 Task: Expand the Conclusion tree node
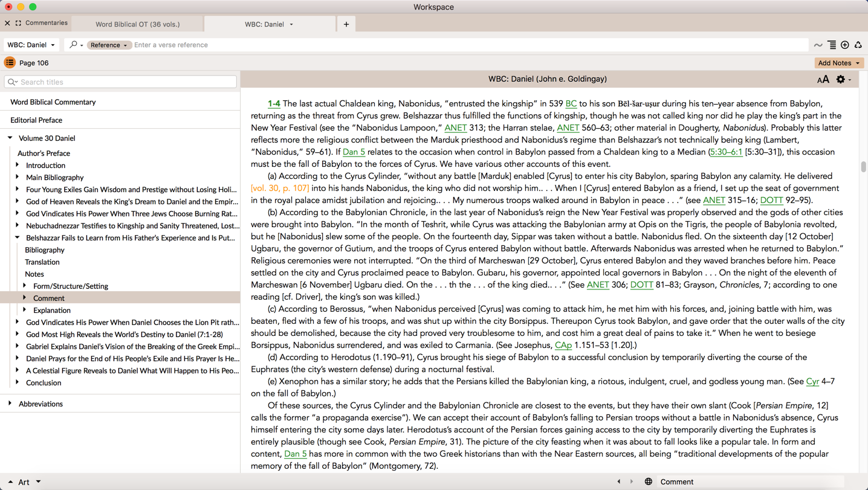click(18, 382)
